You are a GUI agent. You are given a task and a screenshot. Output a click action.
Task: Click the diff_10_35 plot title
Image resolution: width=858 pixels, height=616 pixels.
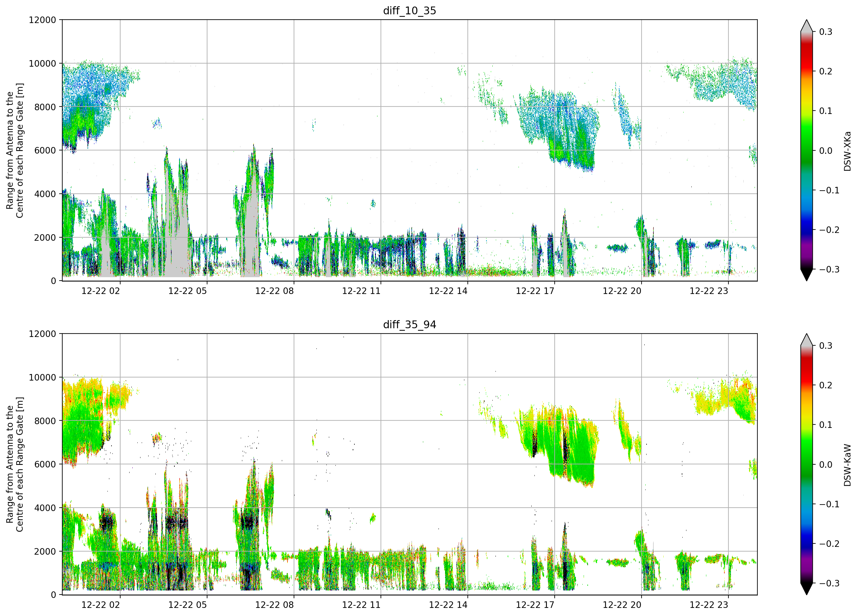(410, 11)
